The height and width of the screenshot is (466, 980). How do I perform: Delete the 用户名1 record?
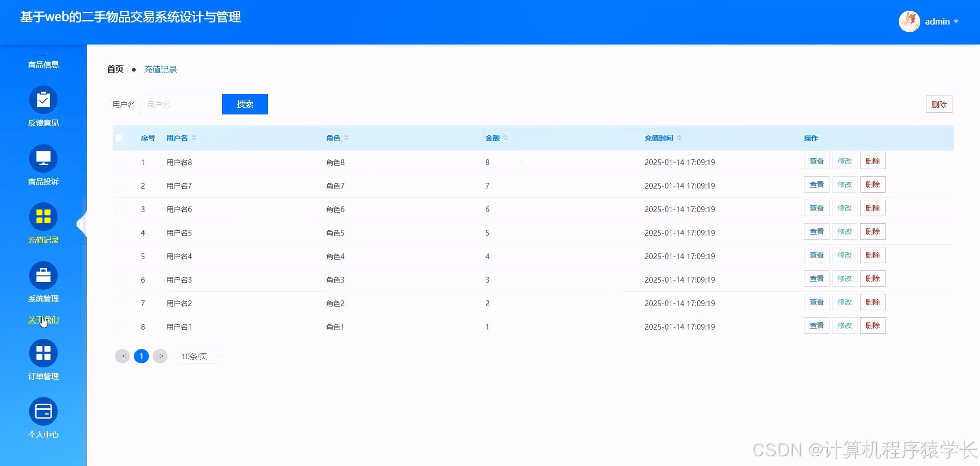[872, 325]
